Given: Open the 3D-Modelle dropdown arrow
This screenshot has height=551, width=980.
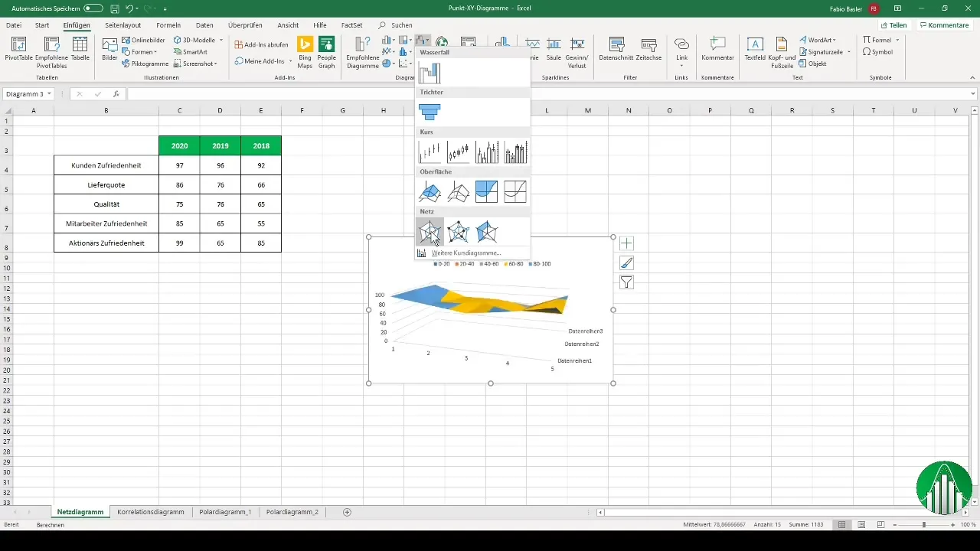Looking at the screenshot, I should point(221,40).
